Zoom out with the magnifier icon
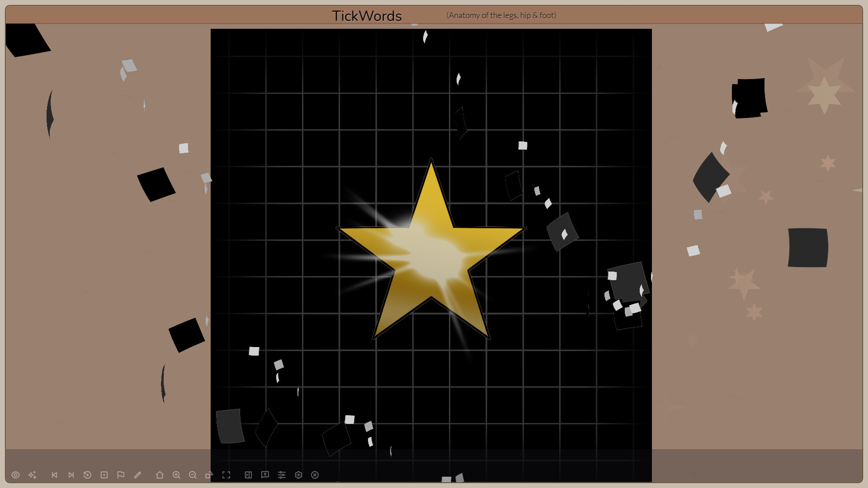This screenshot has height=488, width=868. [x=193, y=475]
